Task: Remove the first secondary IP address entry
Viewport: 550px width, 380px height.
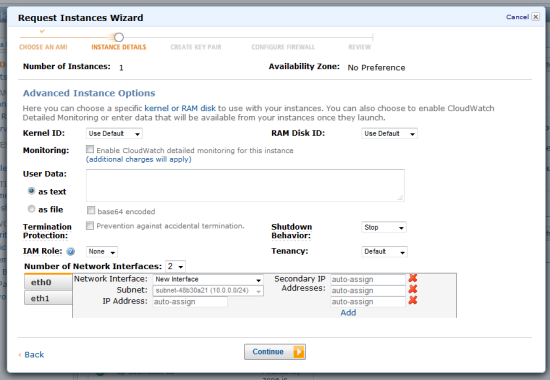Action: 413,278
